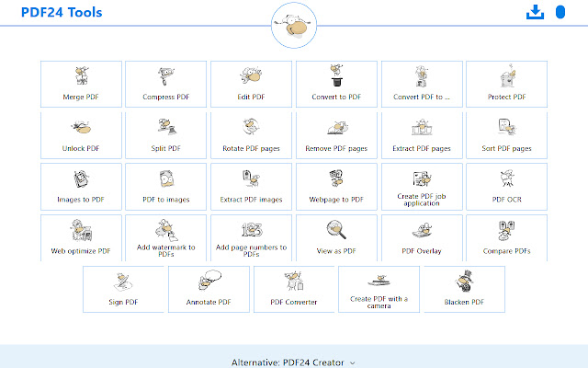The width and height of the screenshot is (588, 368).
Task: Click the PDF24 sheep mascot logo
Action: tap(294, 25)
